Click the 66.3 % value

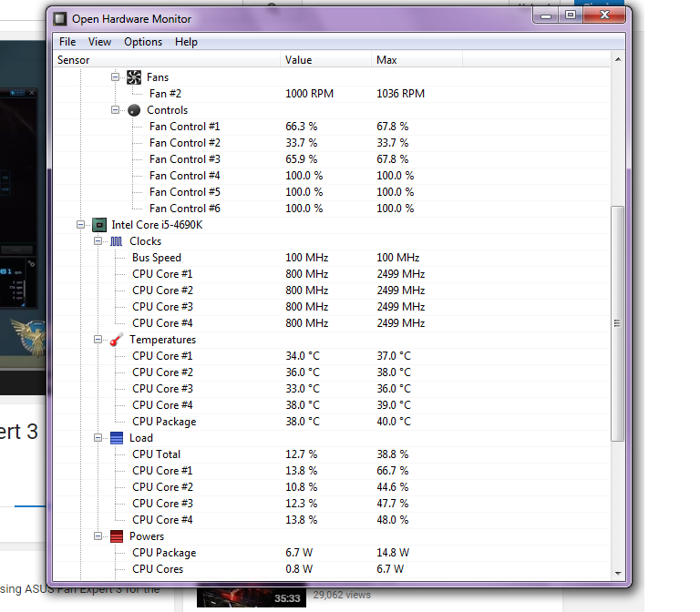point(302,127)
